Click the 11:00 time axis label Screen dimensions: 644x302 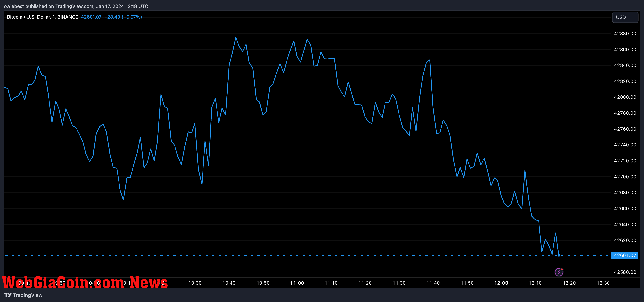pyautogui.click(x=297, y=283)
